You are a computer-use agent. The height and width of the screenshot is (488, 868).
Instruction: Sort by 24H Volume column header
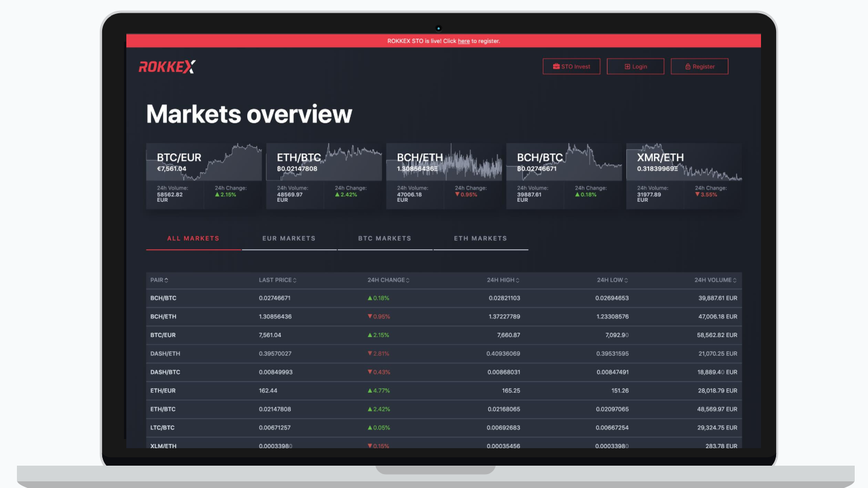pos(716,280)
